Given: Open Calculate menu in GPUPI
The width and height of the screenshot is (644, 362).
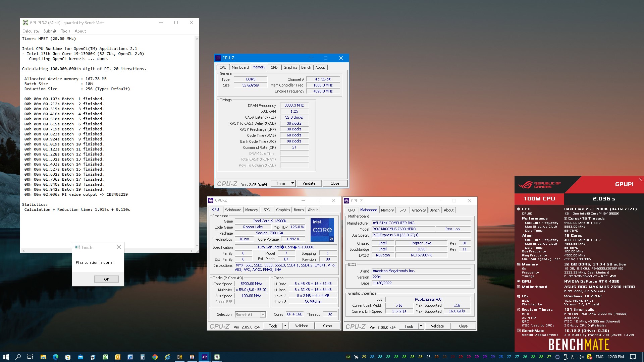Looking at the screenshot, I should point(31,31).
